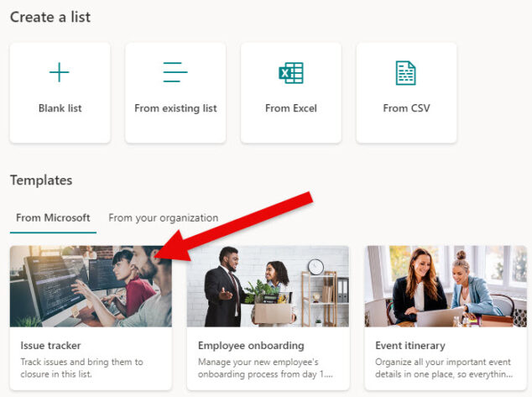Switch to From your organization tab
This screenshot has height=397, width=532.
click(163, 218)
